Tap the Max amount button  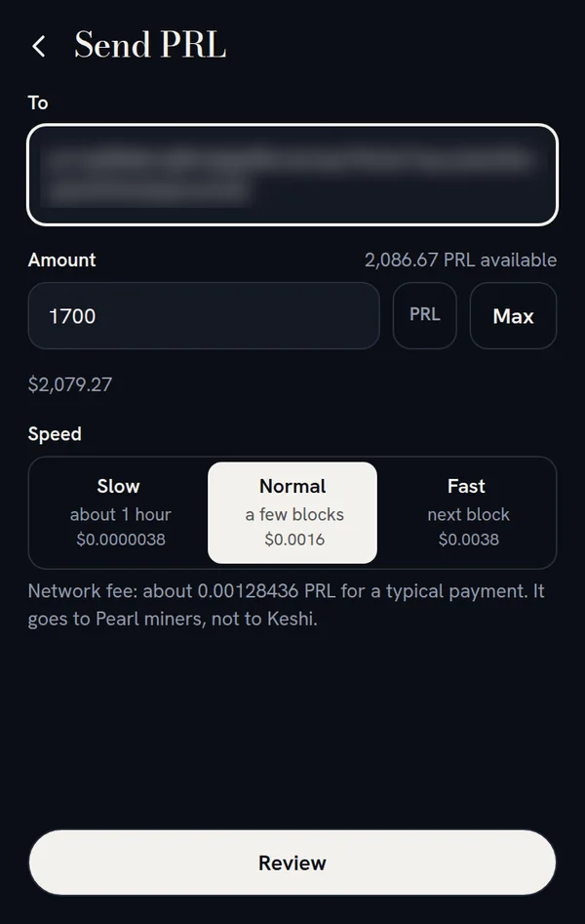513,316
